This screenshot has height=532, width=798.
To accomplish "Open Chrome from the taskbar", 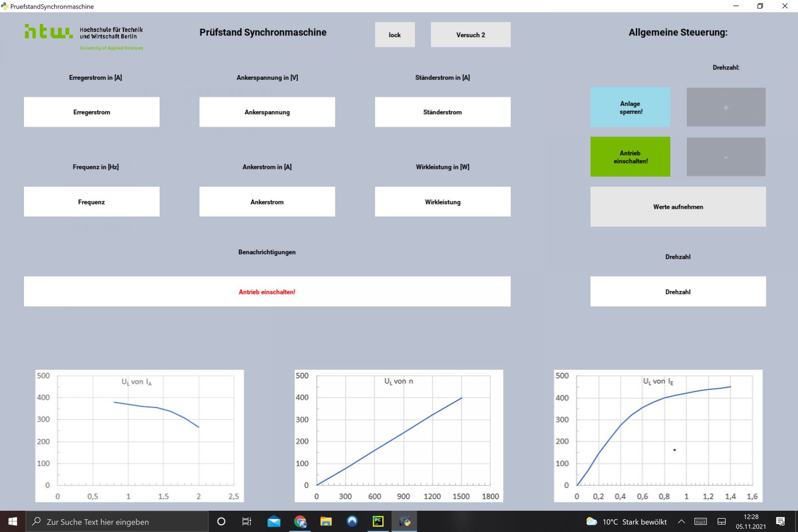I will click(300, 521).
